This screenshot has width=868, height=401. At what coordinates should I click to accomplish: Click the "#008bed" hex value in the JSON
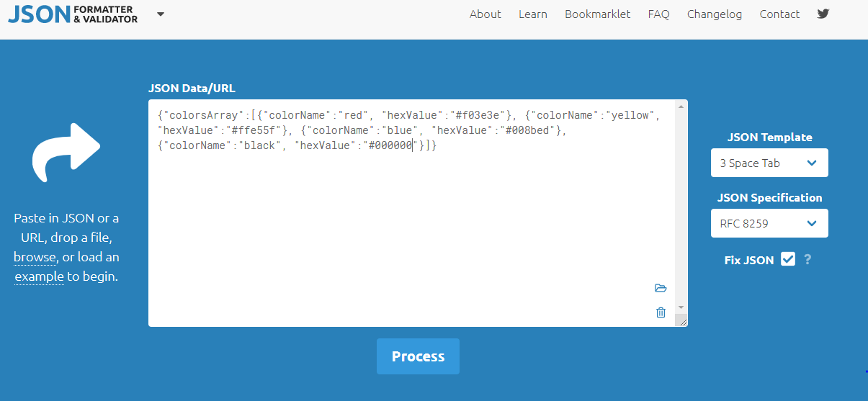(528, 130)
